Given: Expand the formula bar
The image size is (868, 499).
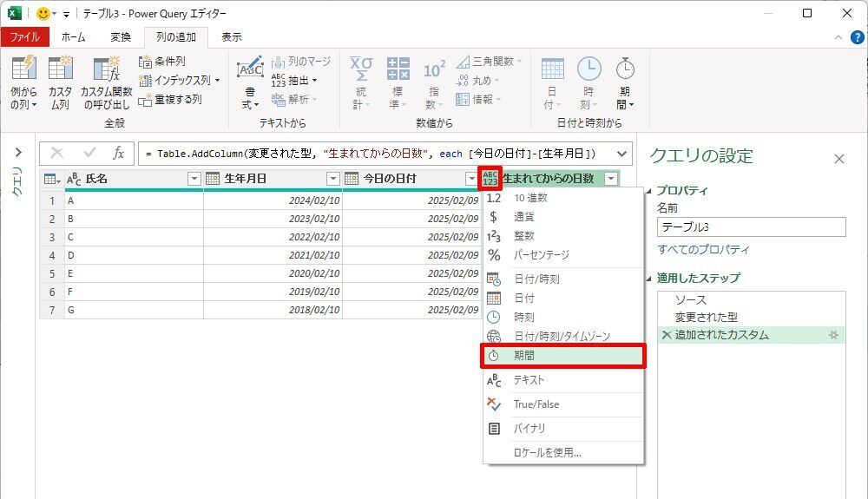Looking at the screenshot, I should 621,154.
